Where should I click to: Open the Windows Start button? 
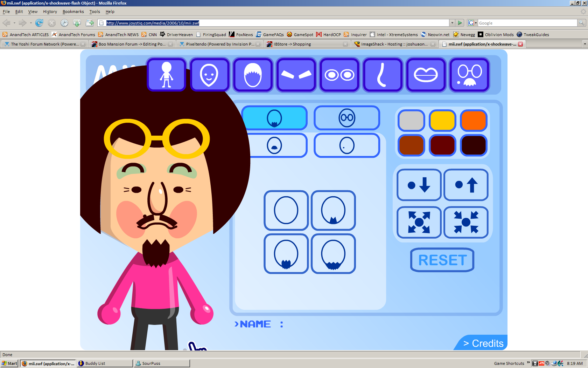[9, 363]
